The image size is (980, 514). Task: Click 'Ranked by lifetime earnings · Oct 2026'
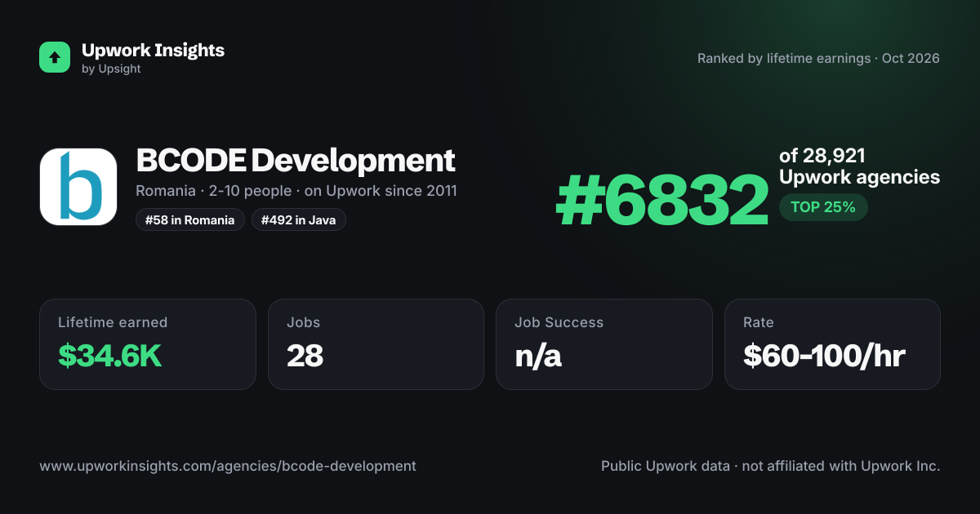(818, 59)
